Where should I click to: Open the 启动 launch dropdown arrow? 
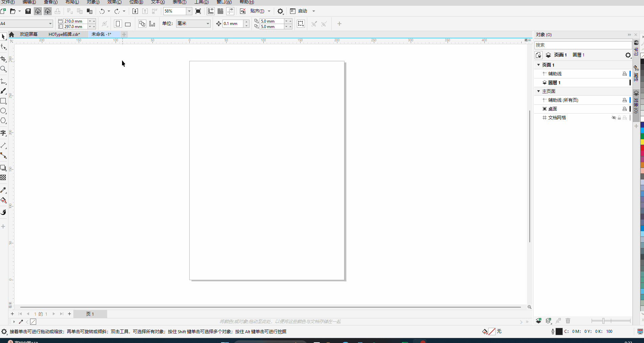pyautogui.click(x=314, y=11)
